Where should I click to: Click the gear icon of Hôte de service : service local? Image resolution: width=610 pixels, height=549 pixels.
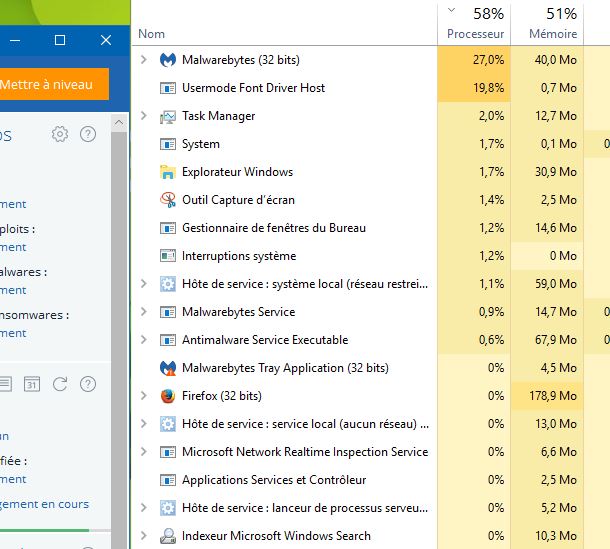tap(168, 424)
